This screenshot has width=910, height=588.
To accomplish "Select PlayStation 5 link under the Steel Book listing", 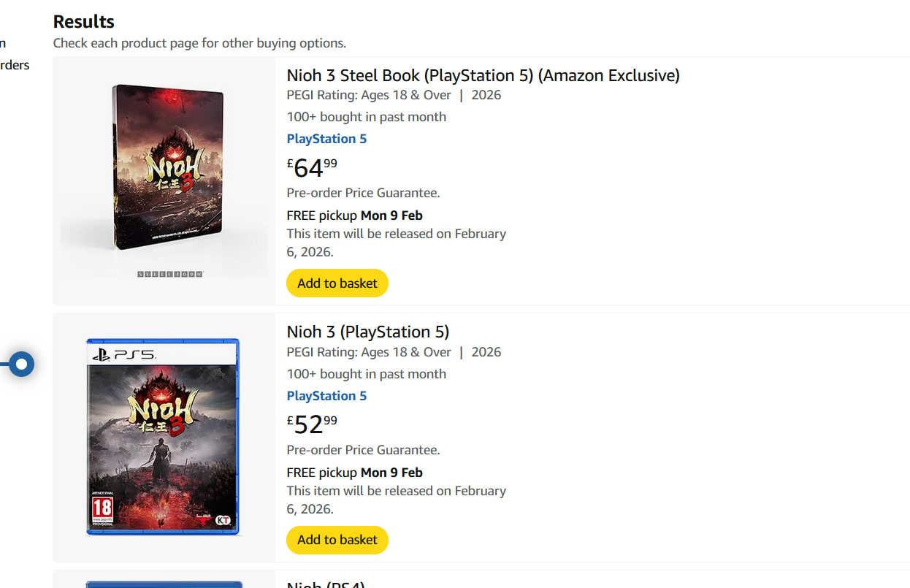I will click(326, 139).
